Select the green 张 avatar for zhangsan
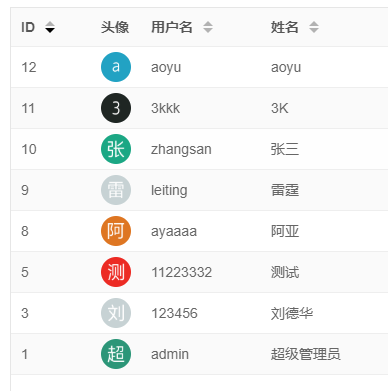Image resolution: width=388 pixels, height=391 pixels. tap(116, 149)
